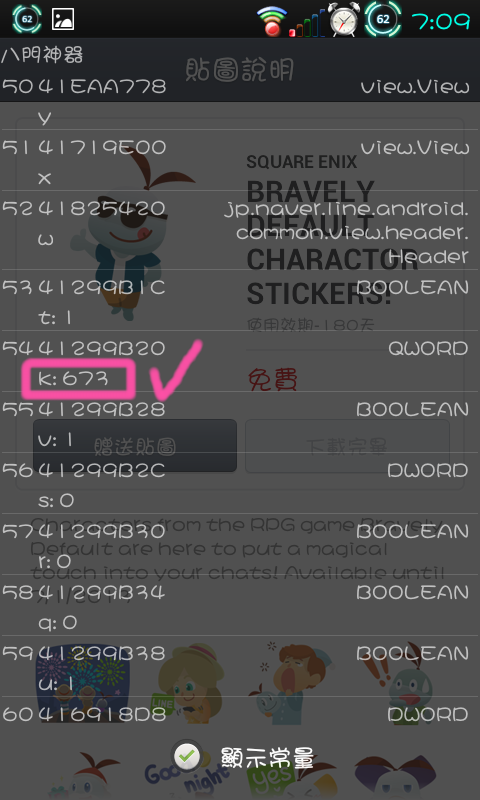480x800 pixels.
Task: Tap the signal strength bars icon
Action: tap(307, 23)
